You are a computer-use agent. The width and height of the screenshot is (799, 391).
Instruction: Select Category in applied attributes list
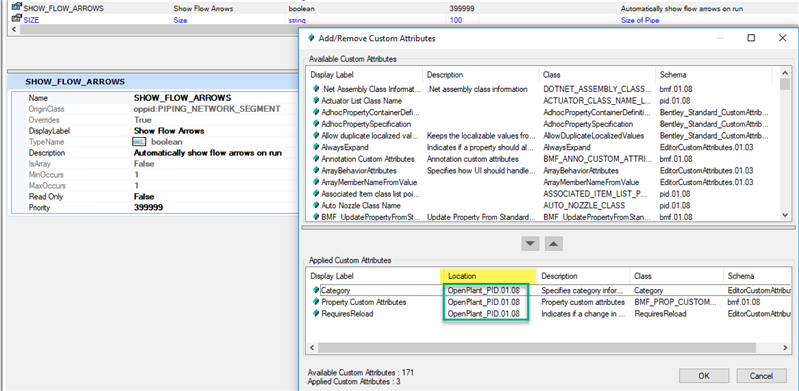(x=335, y=290)
